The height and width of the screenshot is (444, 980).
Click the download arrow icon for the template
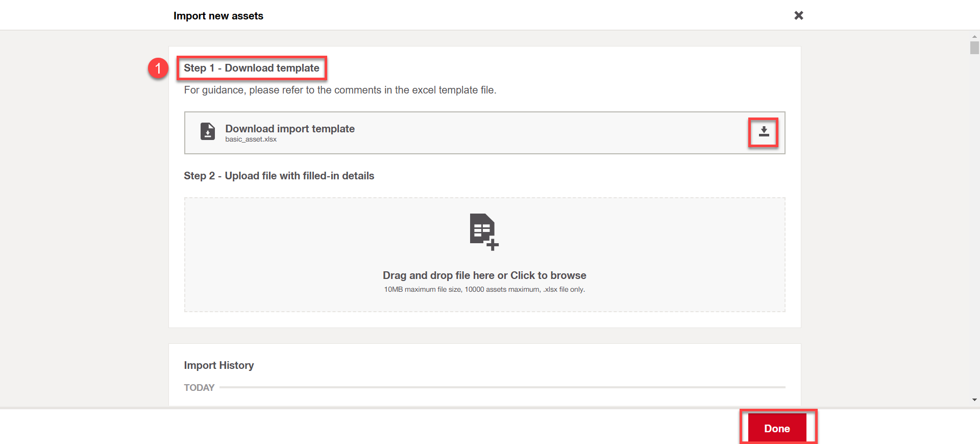click(x=764, y=132)
